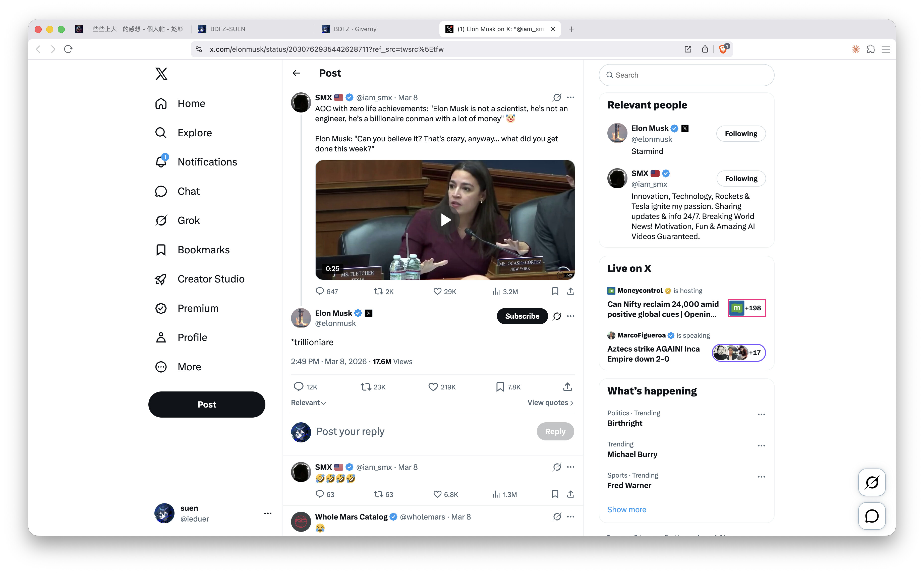
Task: Open more options for the Birthright trend
Action: (x=761, y=414)
